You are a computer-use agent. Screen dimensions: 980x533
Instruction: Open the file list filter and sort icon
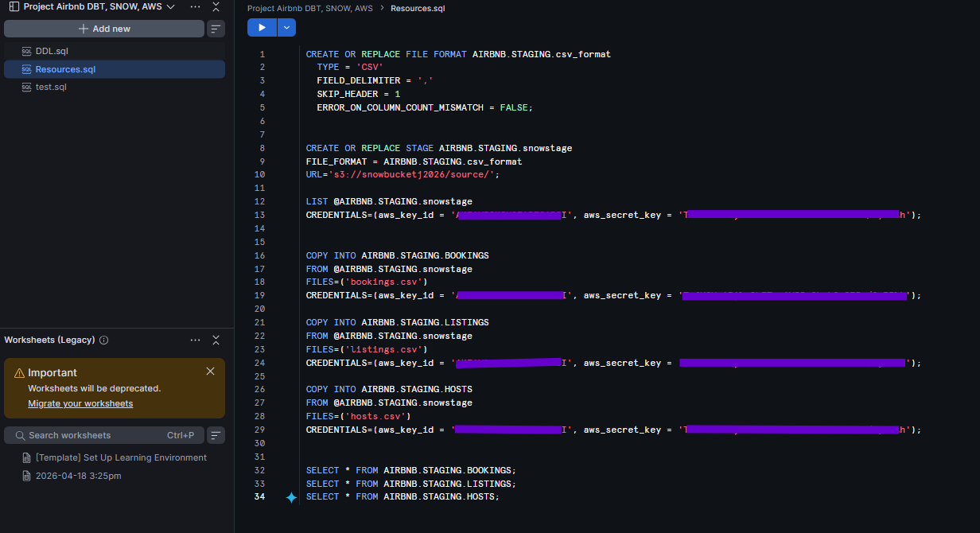click(216, 29)
